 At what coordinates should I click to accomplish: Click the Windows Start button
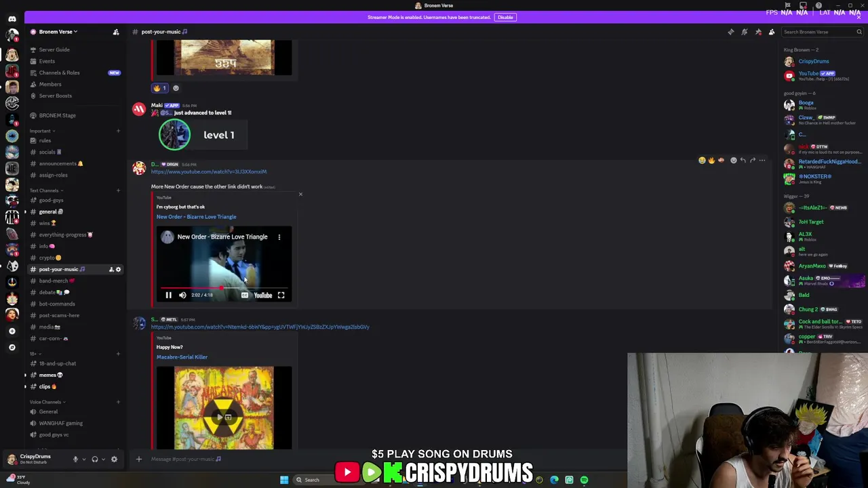(284, 480)
